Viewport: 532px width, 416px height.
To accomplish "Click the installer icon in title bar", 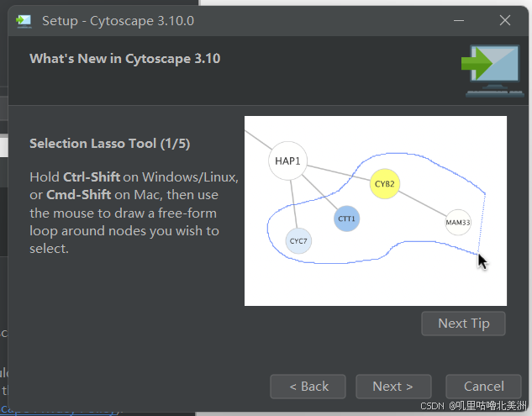I will click(x=24, y=21).
